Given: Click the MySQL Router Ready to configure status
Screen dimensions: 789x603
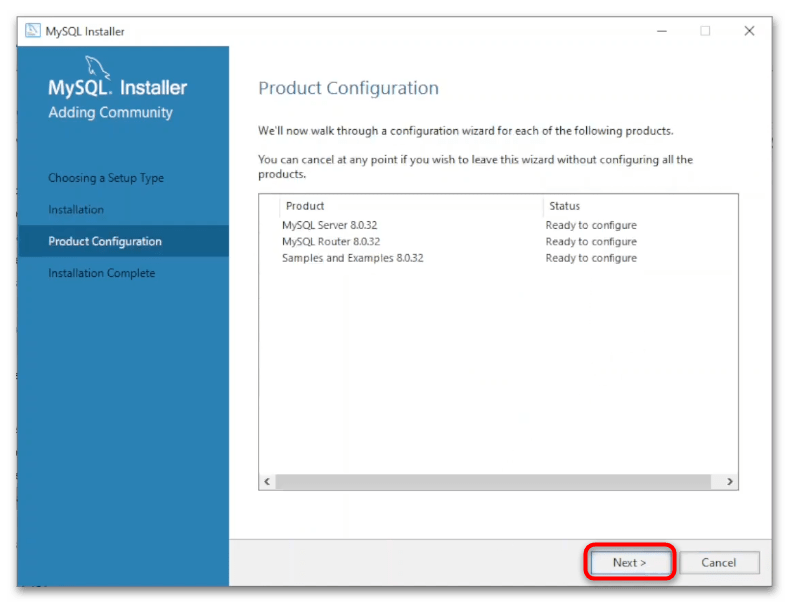Looking at the screenshot, I should (x=591, y=242).
